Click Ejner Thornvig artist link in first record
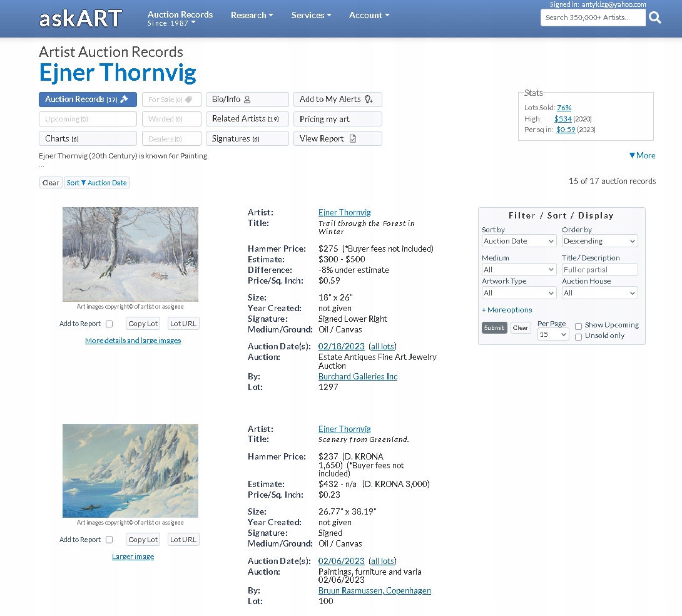Screen dimensions: 682x616 click(345, 212)
